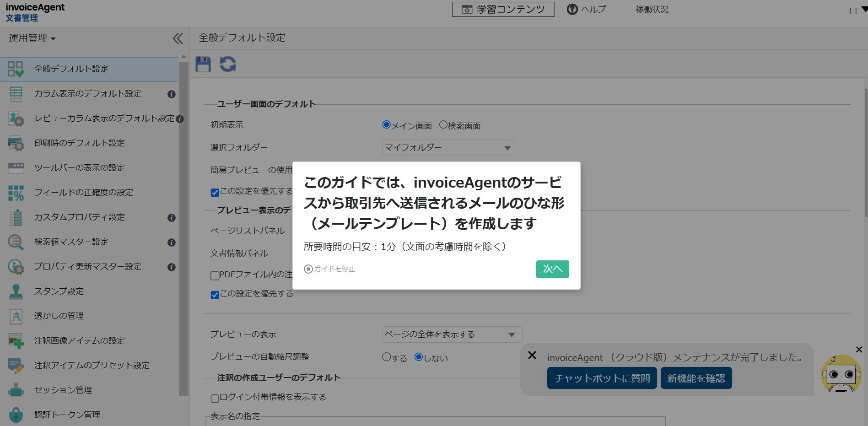
Task: Open the マイフォルダー selection dropdown
Action: tap(448, 148)
